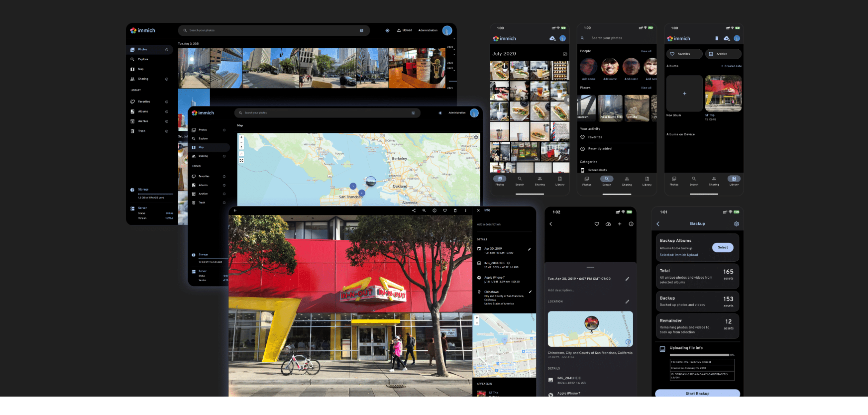Switch to Sharing tab on the Library phone

click(x=714, y=181)
